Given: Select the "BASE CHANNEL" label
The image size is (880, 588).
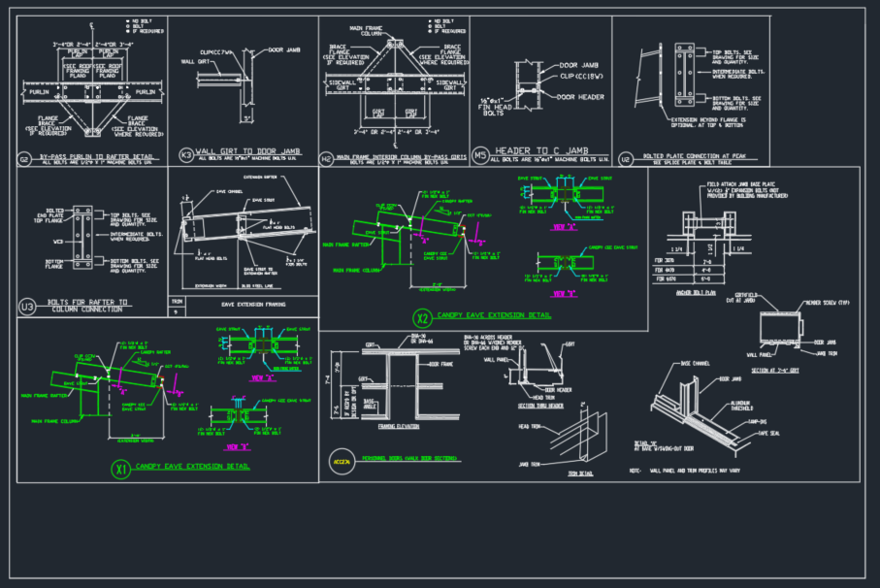Looking at the screenshot, I should coord(696,364).
